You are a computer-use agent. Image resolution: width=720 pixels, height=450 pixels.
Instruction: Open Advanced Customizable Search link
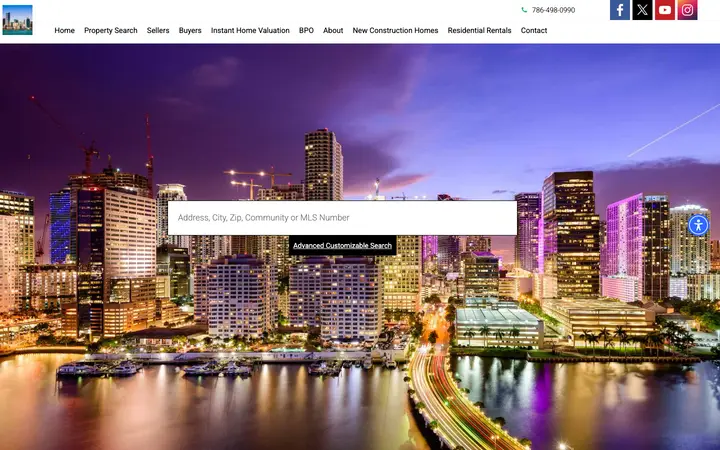(x=343, y=246)
